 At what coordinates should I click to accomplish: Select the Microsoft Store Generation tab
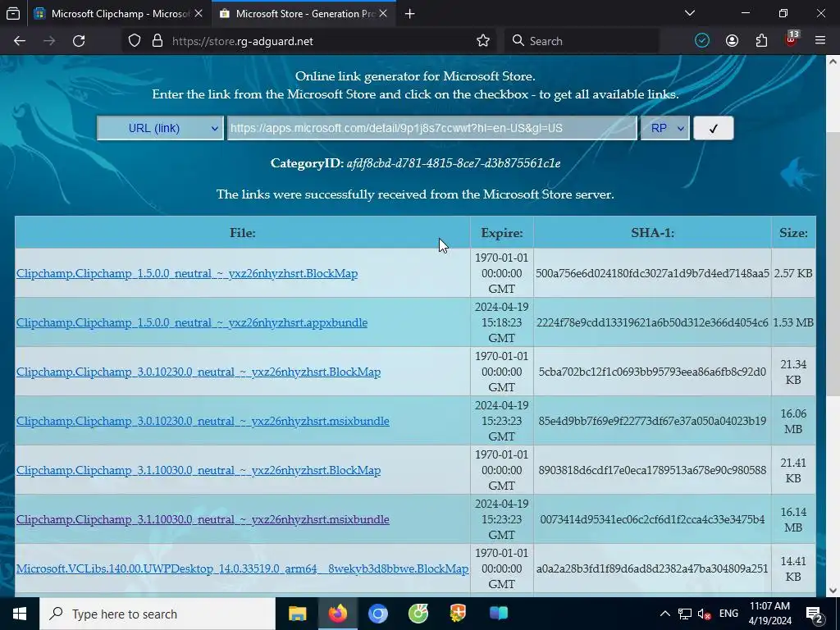pyautogui.click(x=304, y=14)
